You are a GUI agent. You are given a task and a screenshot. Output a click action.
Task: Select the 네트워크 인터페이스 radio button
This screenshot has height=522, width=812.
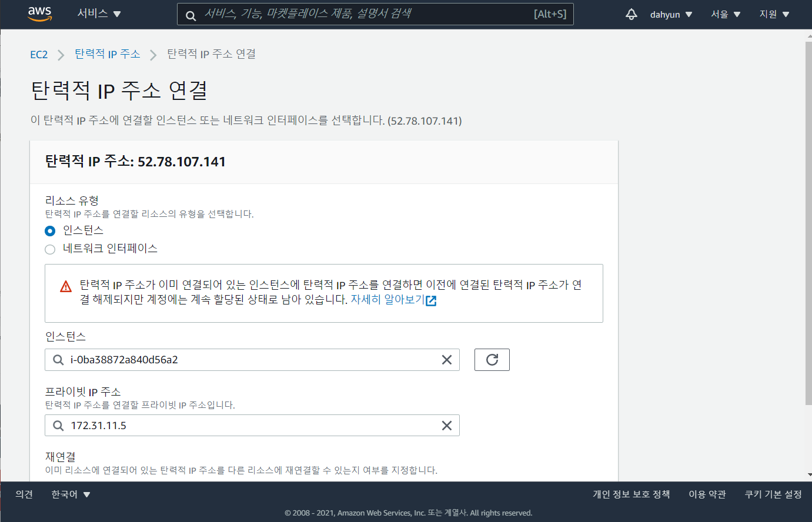(x=50, y=249)
